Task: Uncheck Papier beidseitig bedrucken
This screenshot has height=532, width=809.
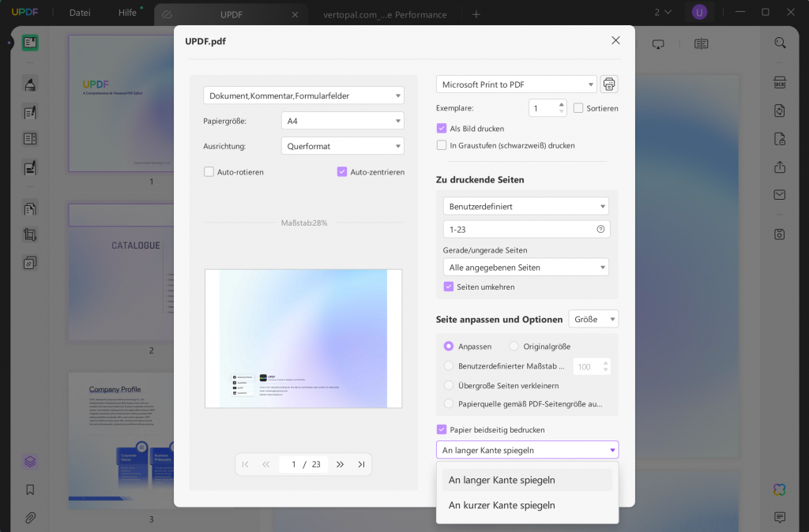Action: 442,429
